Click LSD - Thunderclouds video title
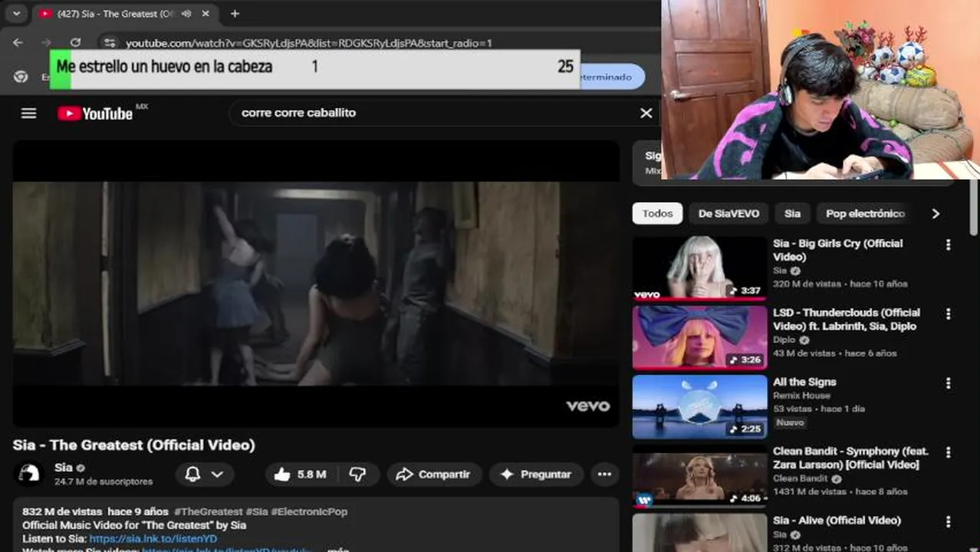Viewport: 980px width, 552px height. click(847, 320)
